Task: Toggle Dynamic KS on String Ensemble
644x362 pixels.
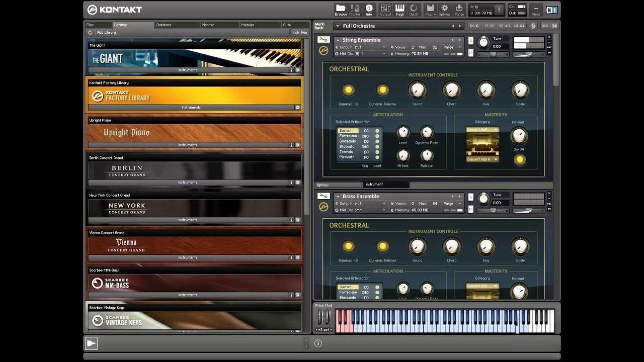Action: (x=348, y=90)
